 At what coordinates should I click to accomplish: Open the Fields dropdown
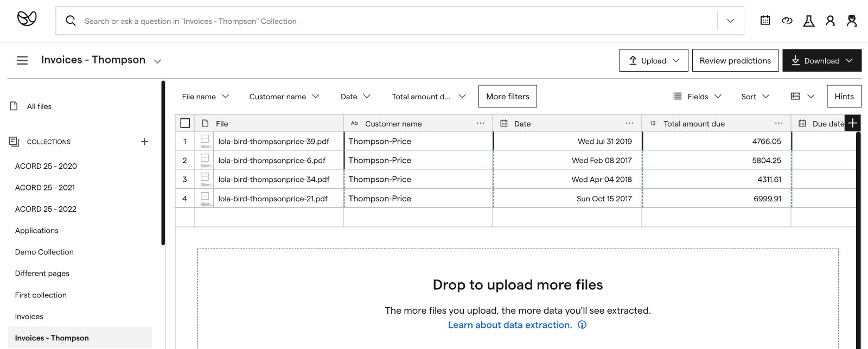tap(697, 96)
